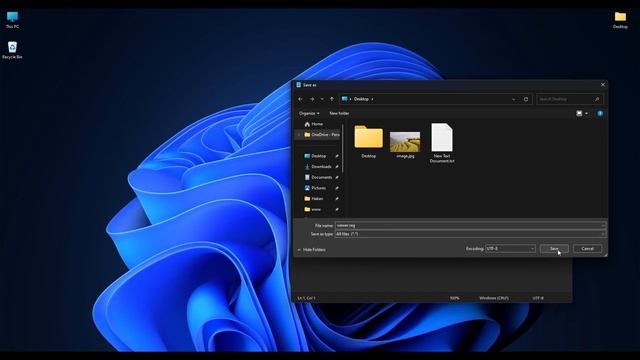Click the pin icon beside Documents
Screen dimensions: 640x360
[x=337, y=177]
